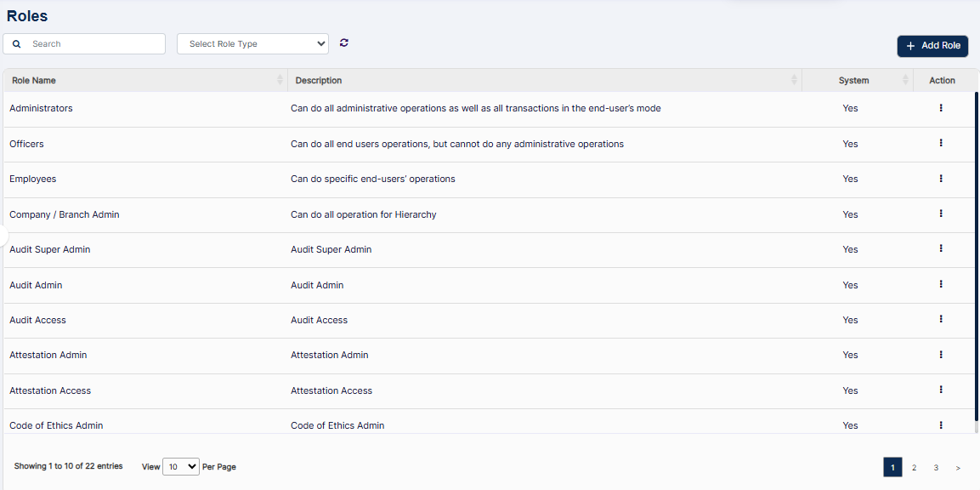
Task: Open the action menu for Administrators role
Action: pyautogui.click(x=941, y=108)
